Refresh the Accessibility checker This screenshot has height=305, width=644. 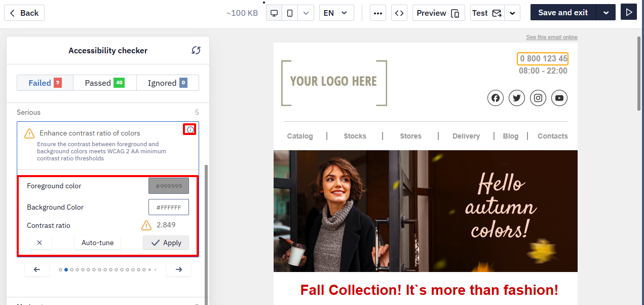(196, 50)
